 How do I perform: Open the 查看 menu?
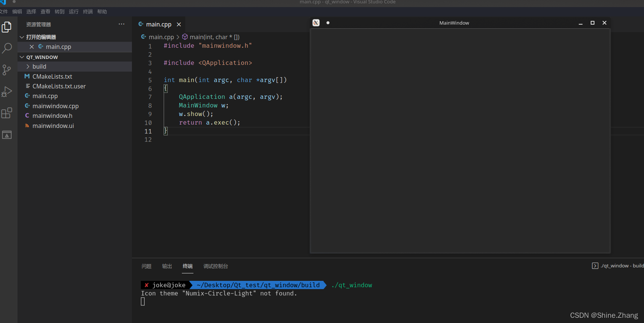click(x=45, y=12)
